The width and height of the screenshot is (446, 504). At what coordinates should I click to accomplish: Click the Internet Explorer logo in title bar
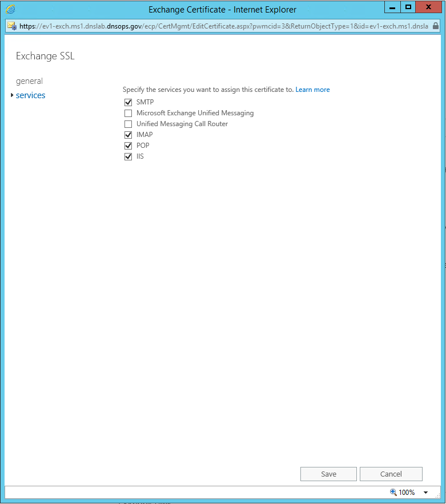(10, 9)
